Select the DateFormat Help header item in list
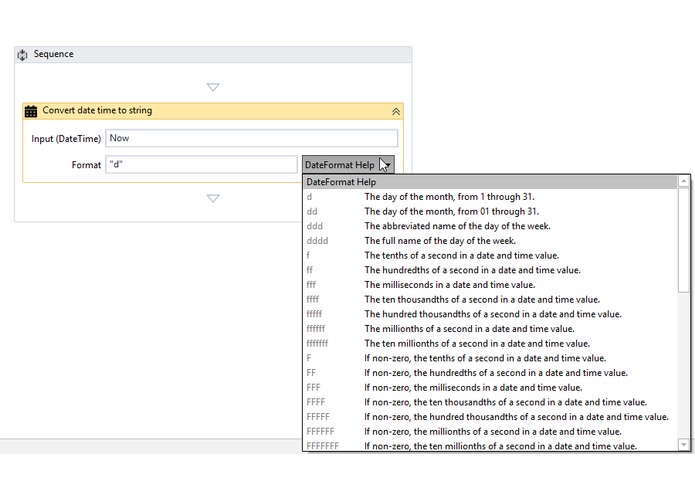This screenshot has height=494, width=695. (x=490, y=182)
